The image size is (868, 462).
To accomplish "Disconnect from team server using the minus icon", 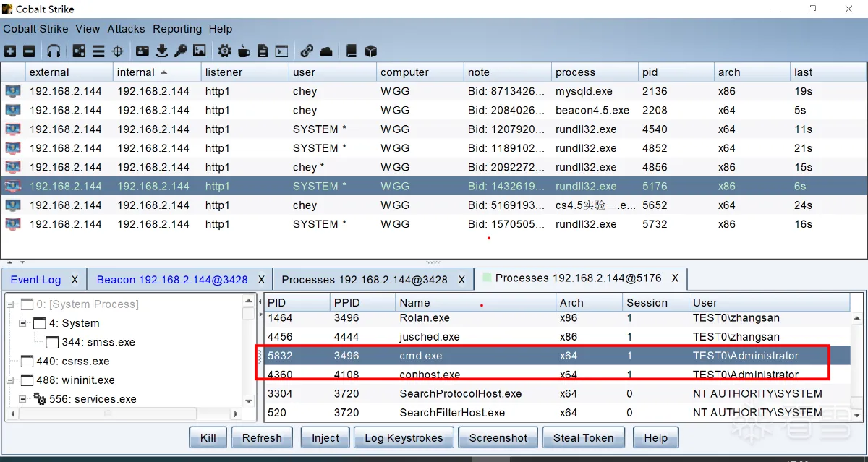I will 29,51.
